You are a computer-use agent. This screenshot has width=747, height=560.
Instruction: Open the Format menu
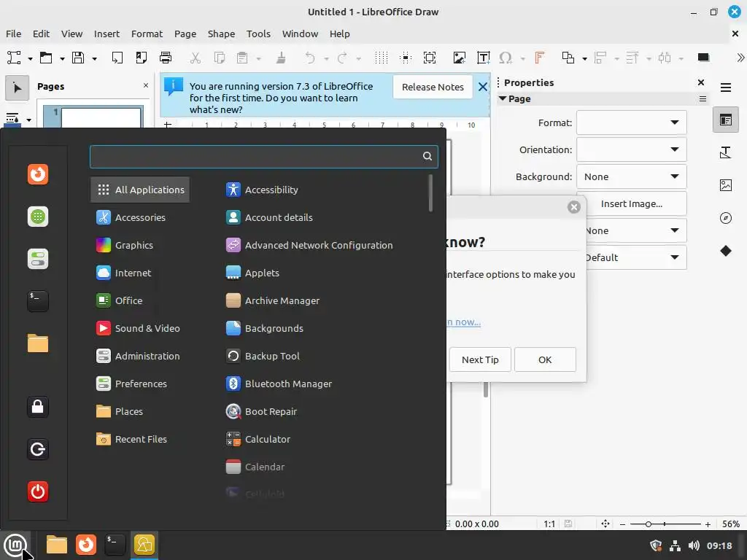(147, 34)
